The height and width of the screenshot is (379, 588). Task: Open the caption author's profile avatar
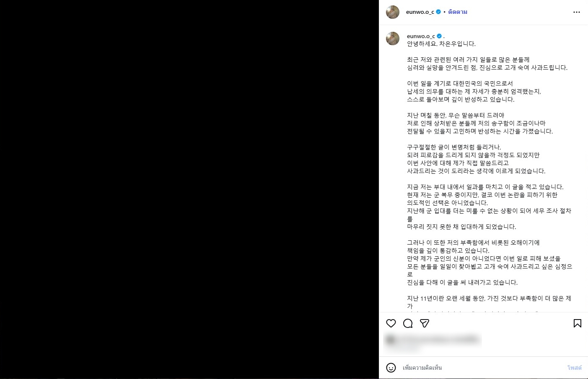tap(393, 39)
